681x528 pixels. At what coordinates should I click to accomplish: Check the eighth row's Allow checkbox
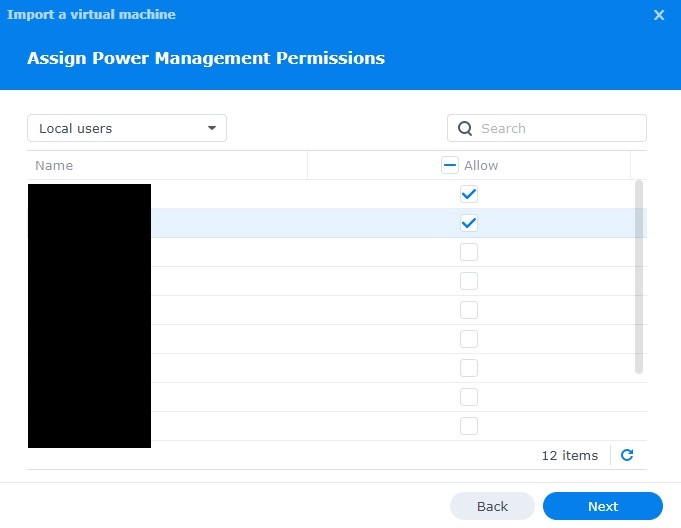pyautogui.click(x=469, y=397)
